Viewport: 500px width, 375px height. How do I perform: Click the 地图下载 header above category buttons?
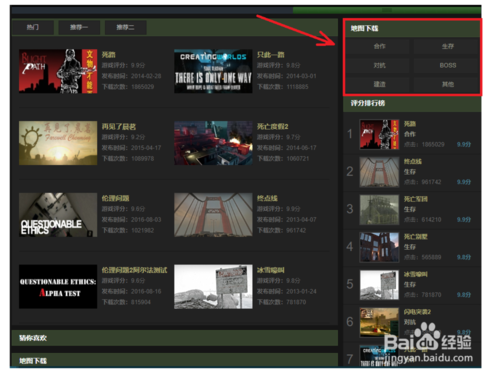[364, 28]
